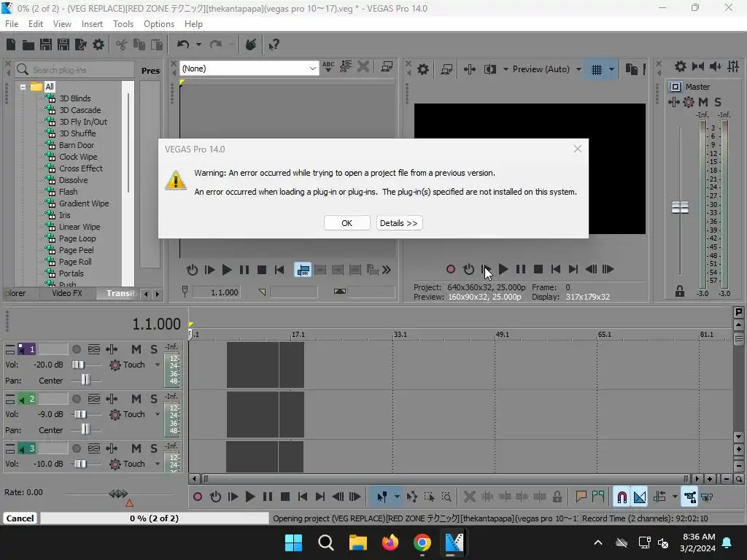Open track 2 Touch automation dropdown

tap(158, 414)
